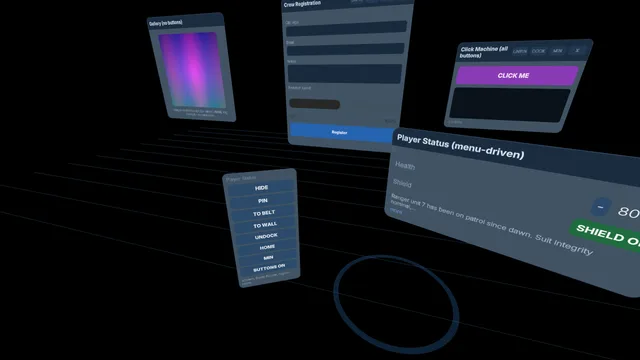The height and width of the screenshot is (360, 640).
Task: Click the Crew Registration title text
Action: (302, 4)
